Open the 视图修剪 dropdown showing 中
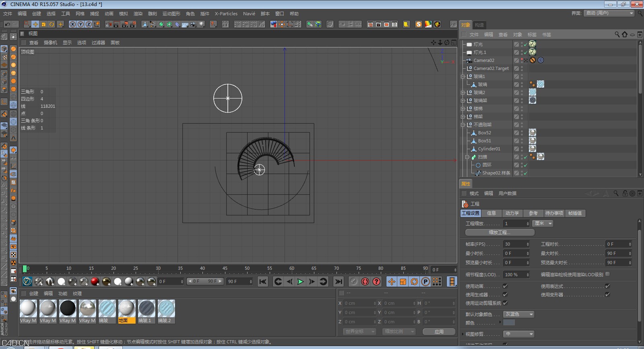The image size is (644, 349). 519,334
